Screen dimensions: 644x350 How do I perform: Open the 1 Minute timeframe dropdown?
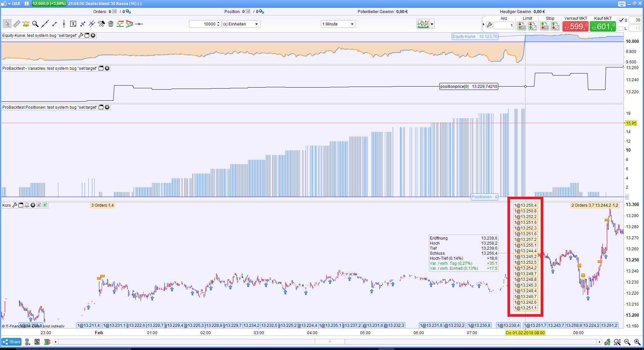338,24
